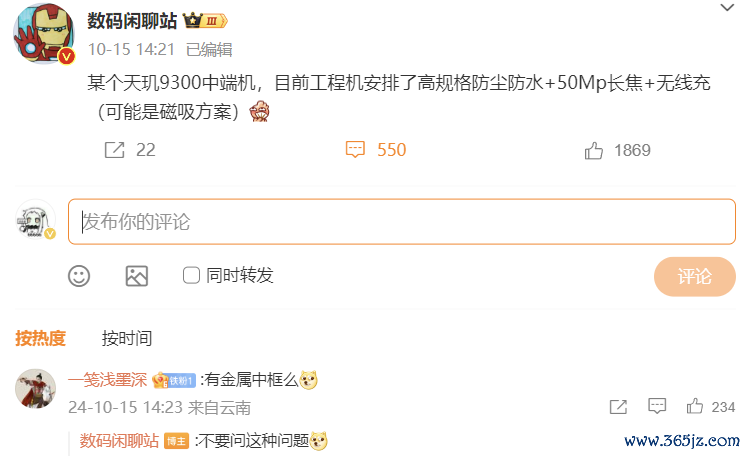Reply to the comment via speech bubble icon
Screen dimensions: 747x456
(657, 406)
